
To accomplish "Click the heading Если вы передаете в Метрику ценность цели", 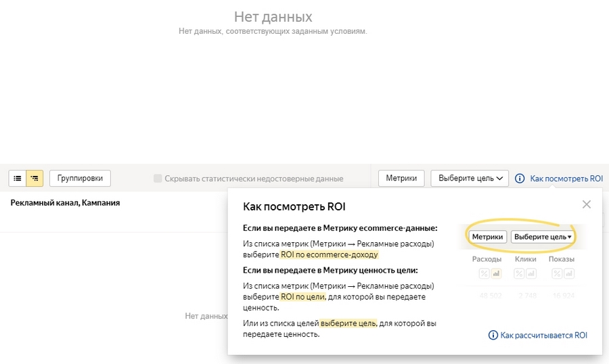I will 330,270.
